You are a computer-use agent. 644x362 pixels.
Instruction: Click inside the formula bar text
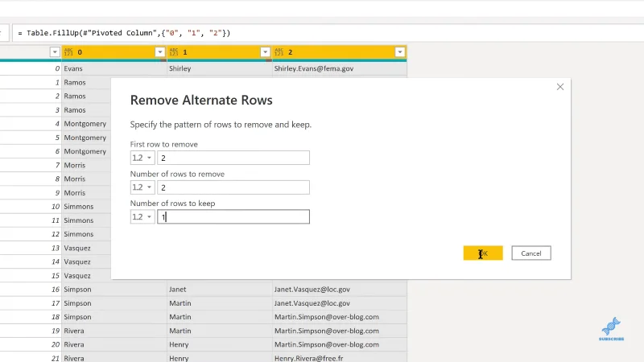[x=124, y=33]
